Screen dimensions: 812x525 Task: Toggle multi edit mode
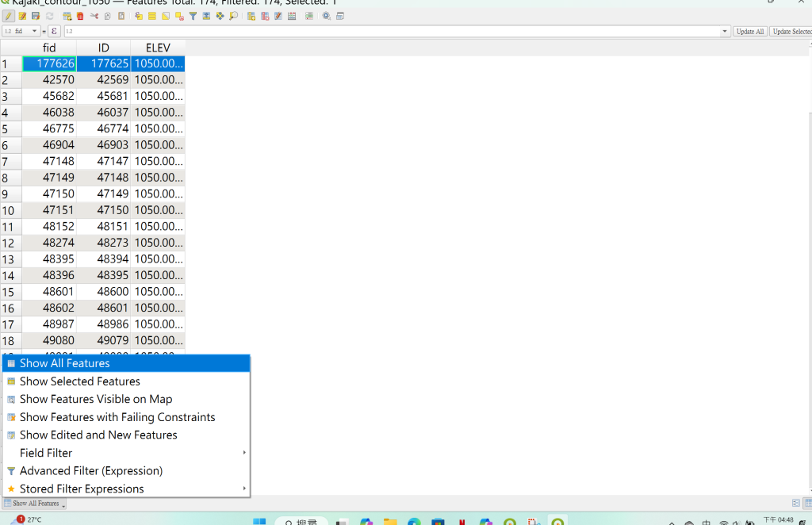click(x=22, y=16)
